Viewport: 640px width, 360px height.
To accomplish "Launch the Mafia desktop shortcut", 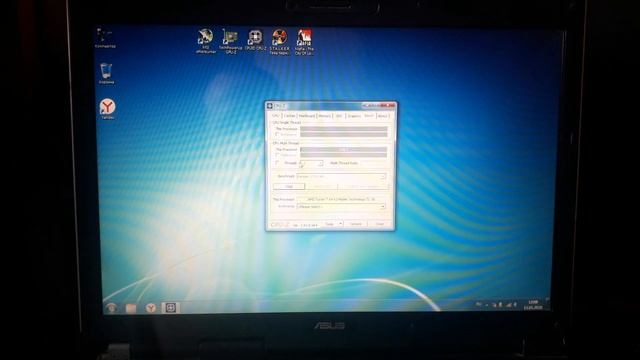I will click(304, 42).
